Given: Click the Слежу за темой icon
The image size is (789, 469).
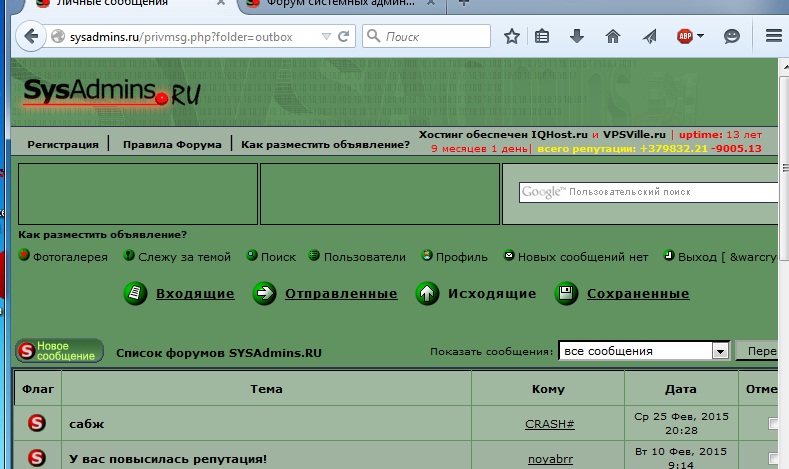Looking at the screenshot, I should point(129,255).
